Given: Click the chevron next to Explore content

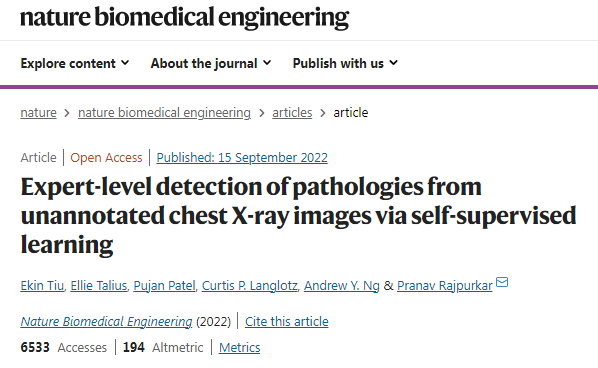Looking at the screenshot, I should click(x=125, y=63).
